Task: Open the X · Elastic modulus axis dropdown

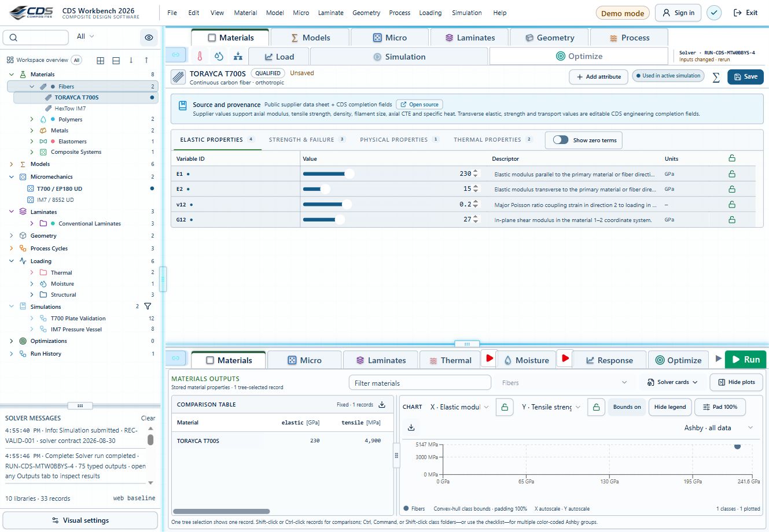Action: click(459, 407)
